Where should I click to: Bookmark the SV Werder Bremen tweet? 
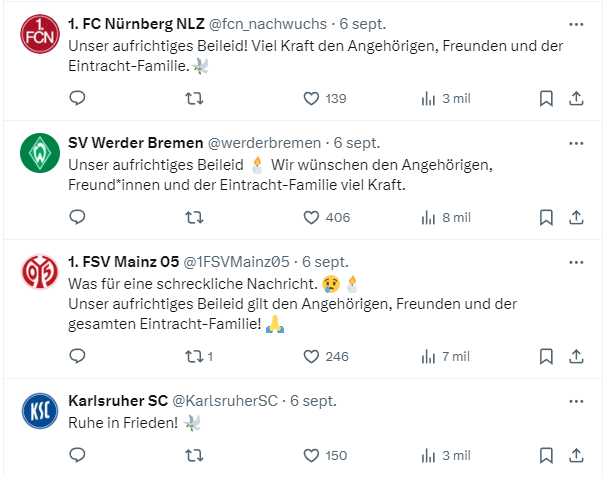click(546, 217)
